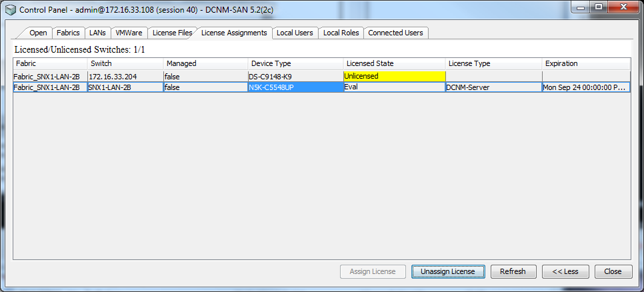Click the Unassign License button
644x292 pixels.
448,271
